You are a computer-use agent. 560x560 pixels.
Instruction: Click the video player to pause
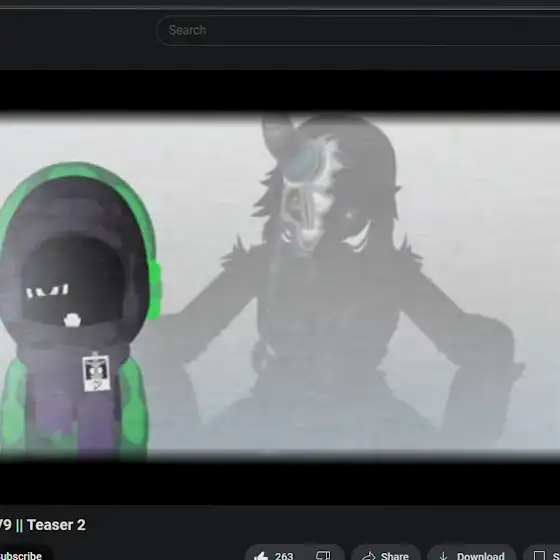point(280,287)
